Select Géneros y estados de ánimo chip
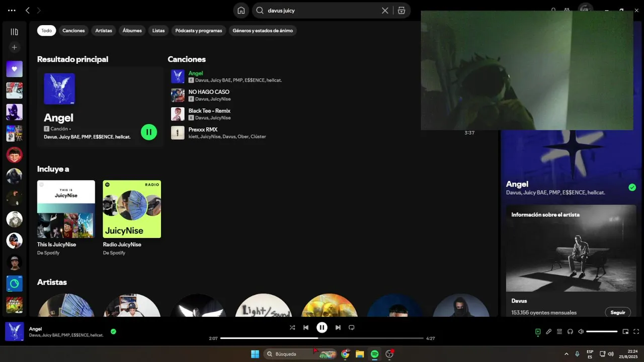The height and width of the screenshot is (362, 644). [x=263, y=31]
